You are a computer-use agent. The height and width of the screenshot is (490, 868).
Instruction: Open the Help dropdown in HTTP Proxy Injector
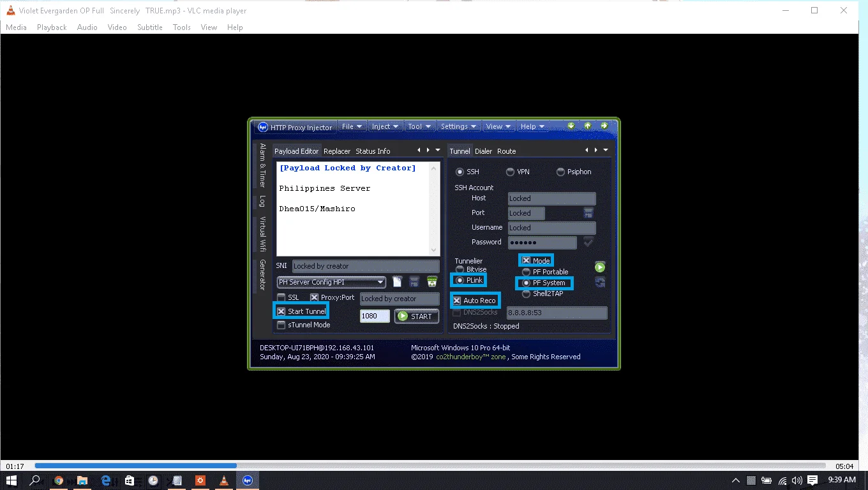532,126
